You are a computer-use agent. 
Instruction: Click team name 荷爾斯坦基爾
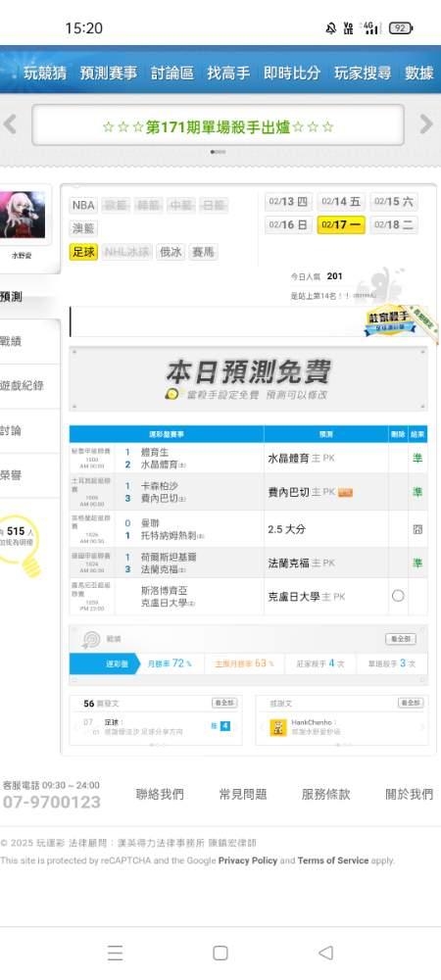click(x=169, y=557)
